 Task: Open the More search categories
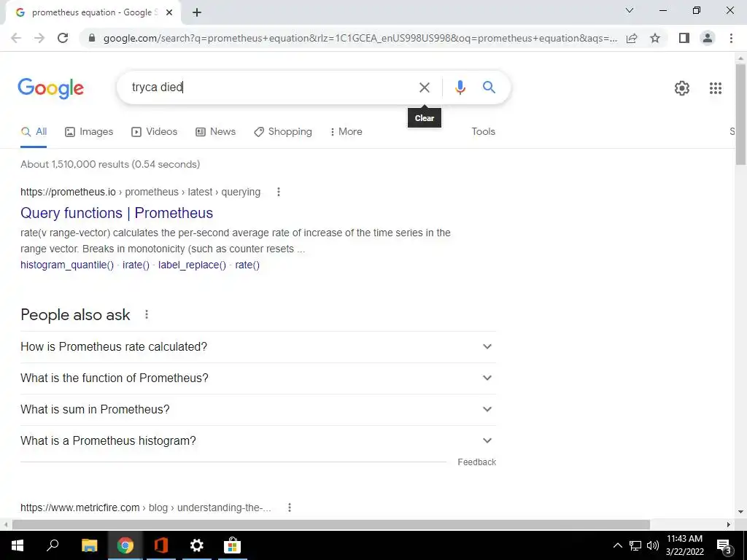tap(347, 132)
